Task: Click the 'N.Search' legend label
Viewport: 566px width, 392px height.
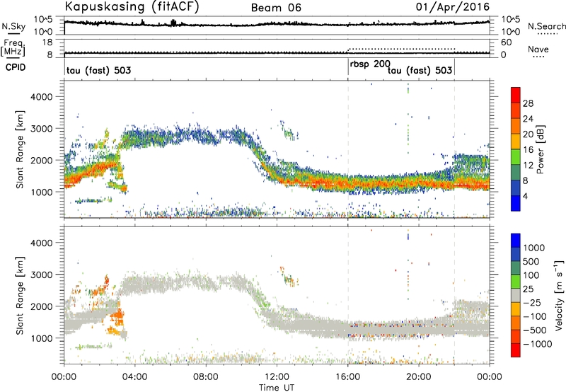Action: coord(546,26)
